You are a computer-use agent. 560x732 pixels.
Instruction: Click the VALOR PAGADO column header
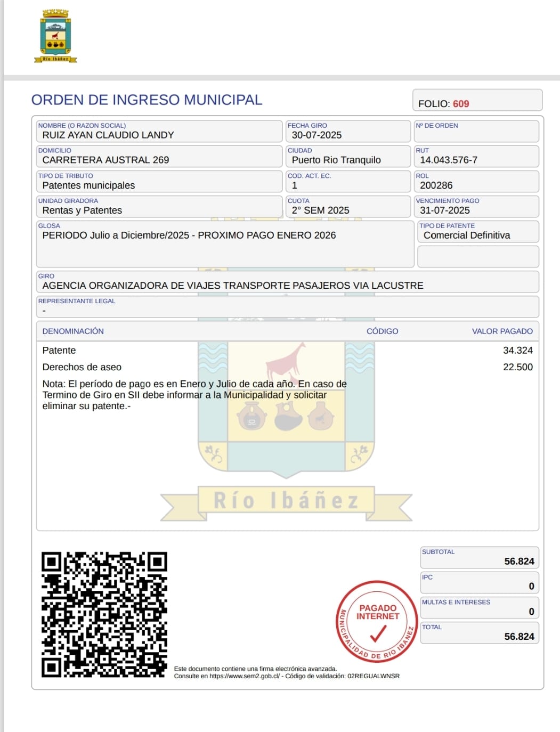click(x=502, y=331)
